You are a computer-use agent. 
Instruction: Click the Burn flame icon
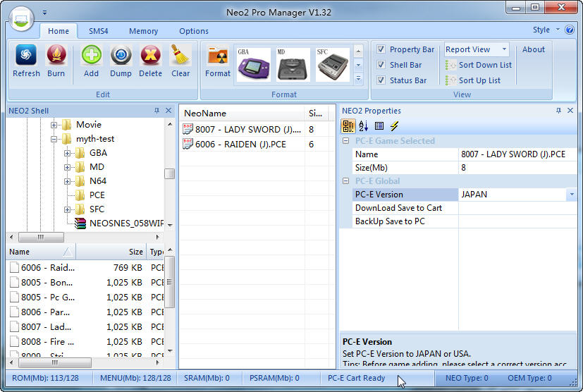click(x=56, y=56)
